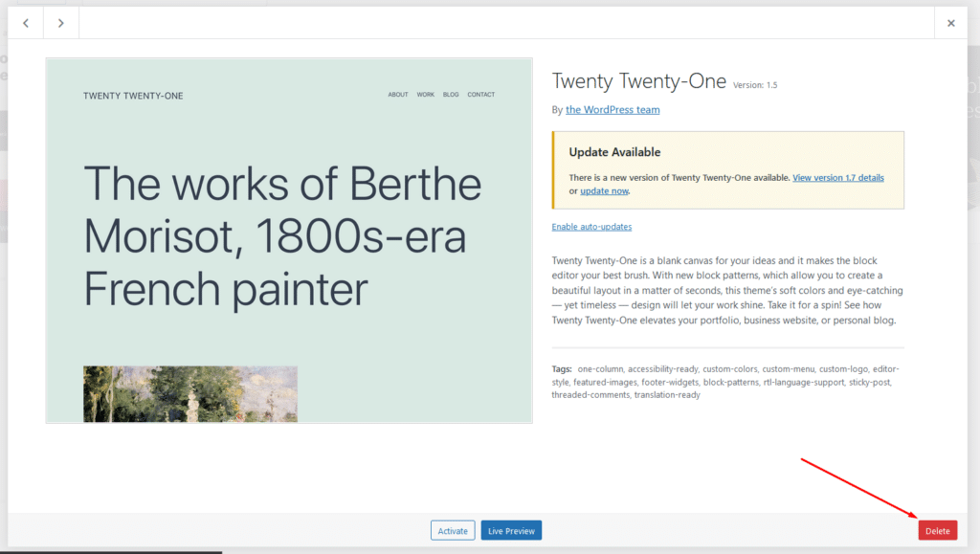
Task: Open the WordPress team author link
Action: pyautogui.click(x=612, y=110)
